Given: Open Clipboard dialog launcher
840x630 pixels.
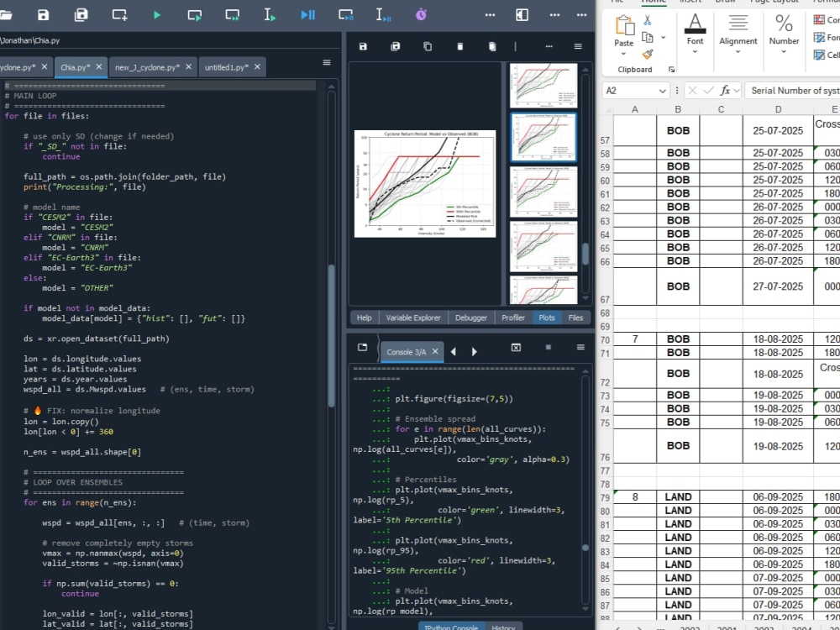Looking at the screenshot, I should tap(671, 70).
